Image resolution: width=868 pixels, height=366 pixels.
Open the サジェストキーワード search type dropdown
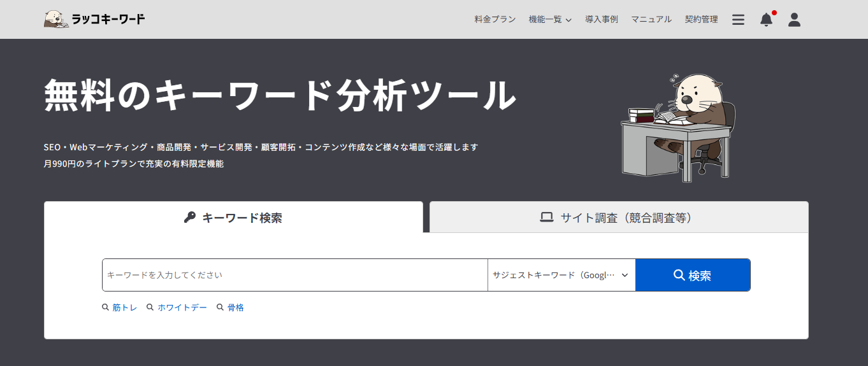561,275
